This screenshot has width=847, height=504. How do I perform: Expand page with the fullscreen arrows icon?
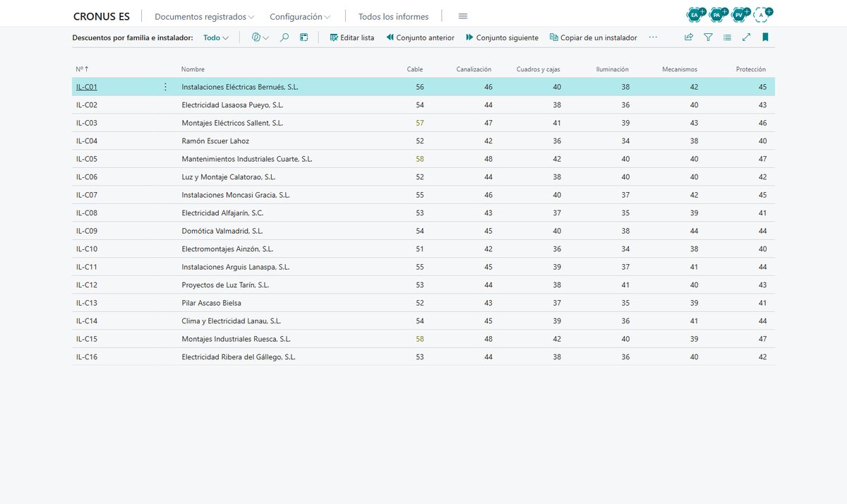(x=746, y=37)
